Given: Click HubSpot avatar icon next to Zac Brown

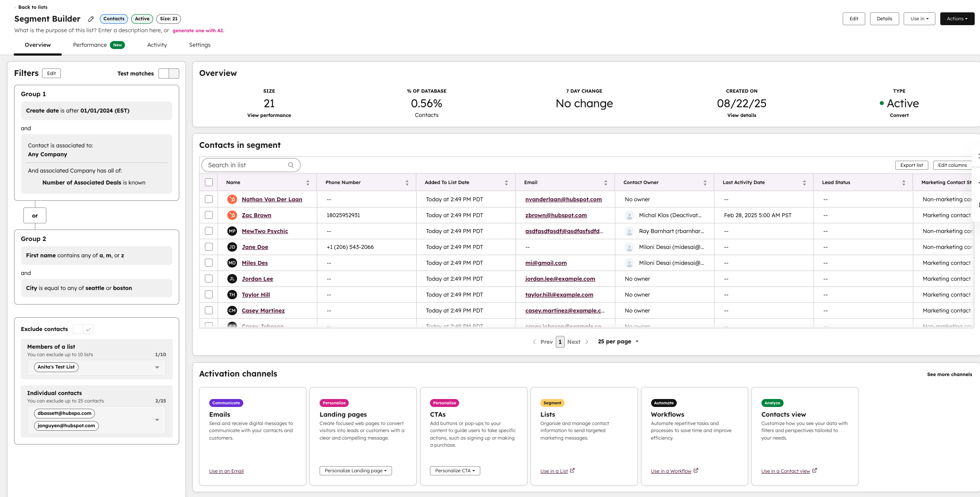Looking at the screenshot, I should [232, 215].
